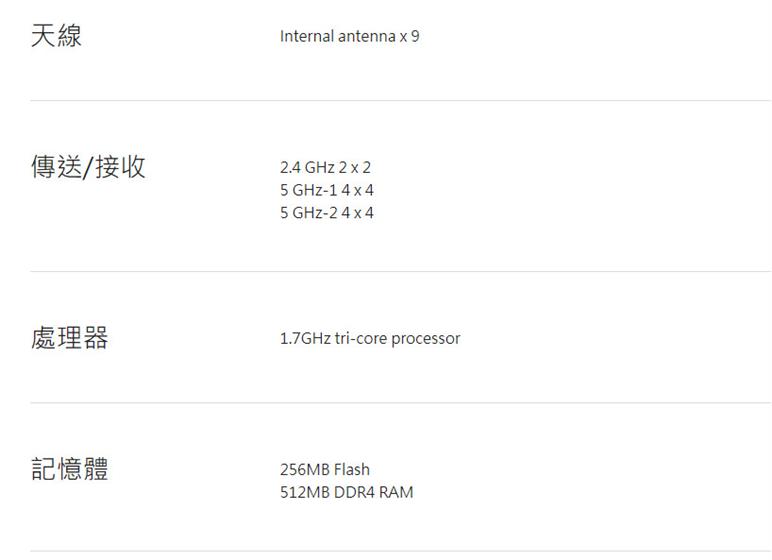
Task: Select the '256MB Flash' line
Action: point(324,469)
